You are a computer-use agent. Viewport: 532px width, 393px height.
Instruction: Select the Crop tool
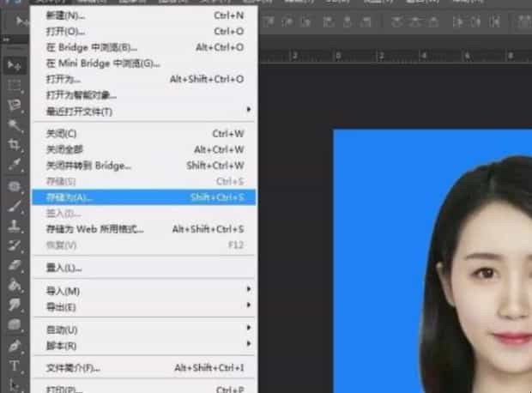pyautogui.click(x=15, y=145)
